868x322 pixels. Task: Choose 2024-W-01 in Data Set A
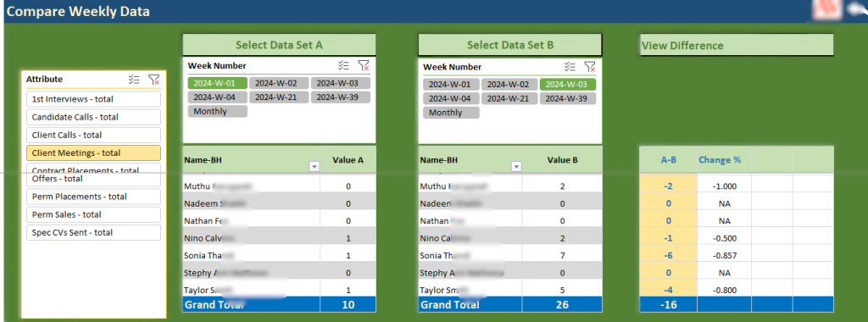pos(218,83)
